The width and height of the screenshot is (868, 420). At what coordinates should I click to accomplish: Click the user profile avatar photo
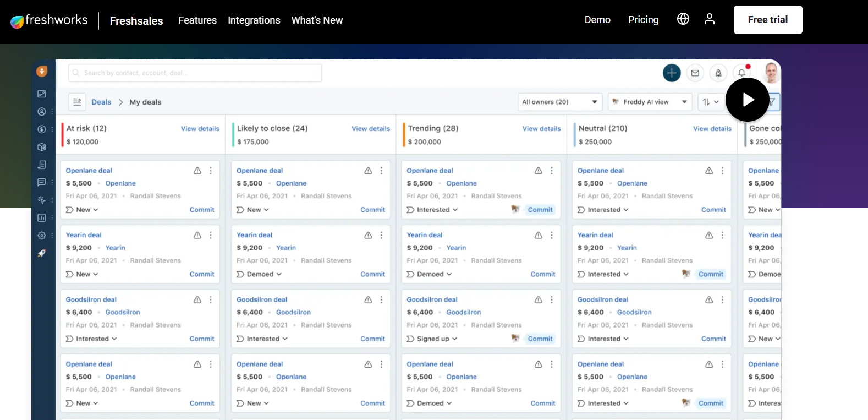click(x=771, y=73)
